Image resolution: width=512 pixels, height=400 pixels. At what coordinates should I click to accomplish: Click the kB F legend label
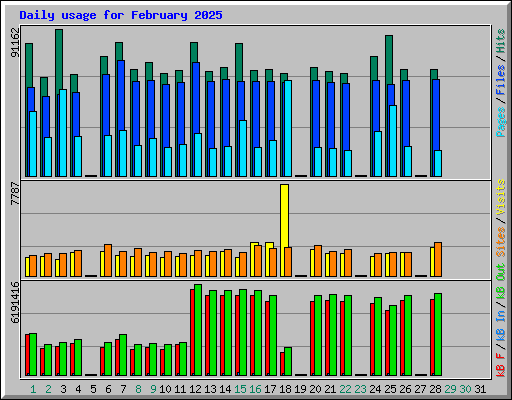(501, 364)
